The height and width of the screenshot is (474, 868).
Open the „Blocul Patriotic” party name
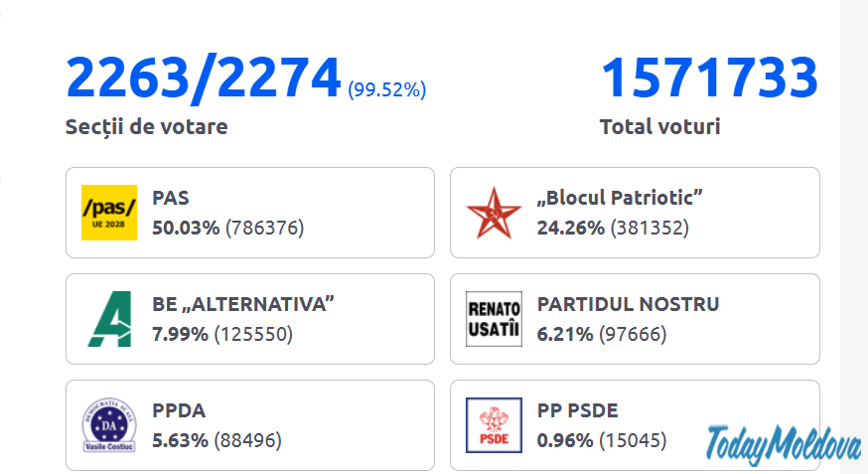coord(620,198)
